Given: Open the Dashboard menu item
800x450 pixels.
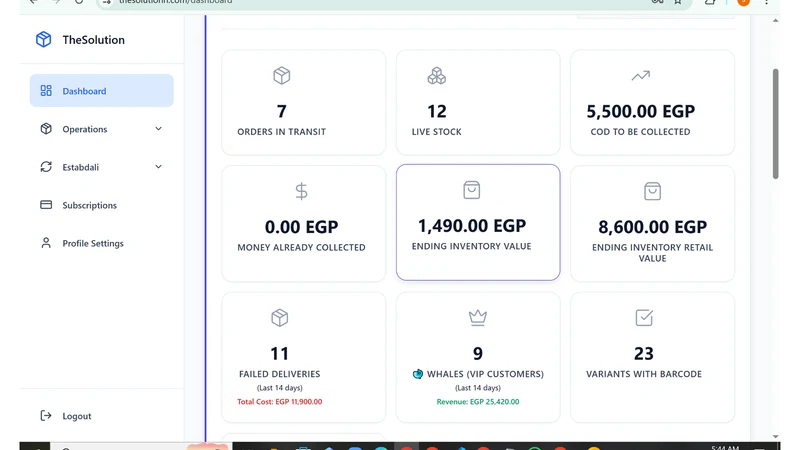Looking at the screenshot, I should [x=102, y=90].
